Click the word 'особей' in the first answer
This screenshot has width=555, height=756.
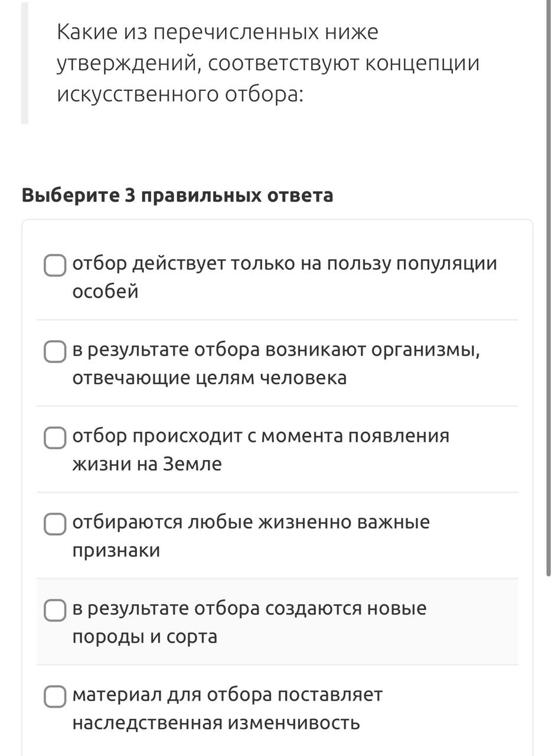(x=106, y=291)
